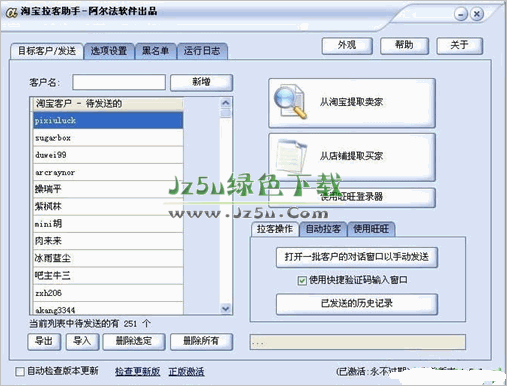Select customer 操瑞平 in list
507x386 pixels.
tap(108, 189)
